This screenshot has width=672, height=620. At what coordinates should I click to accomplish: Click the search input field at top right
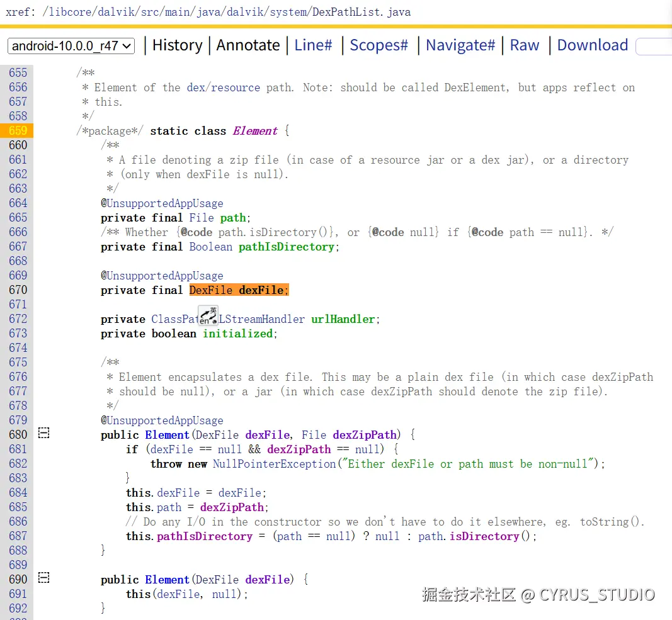[x=654, y=47]
